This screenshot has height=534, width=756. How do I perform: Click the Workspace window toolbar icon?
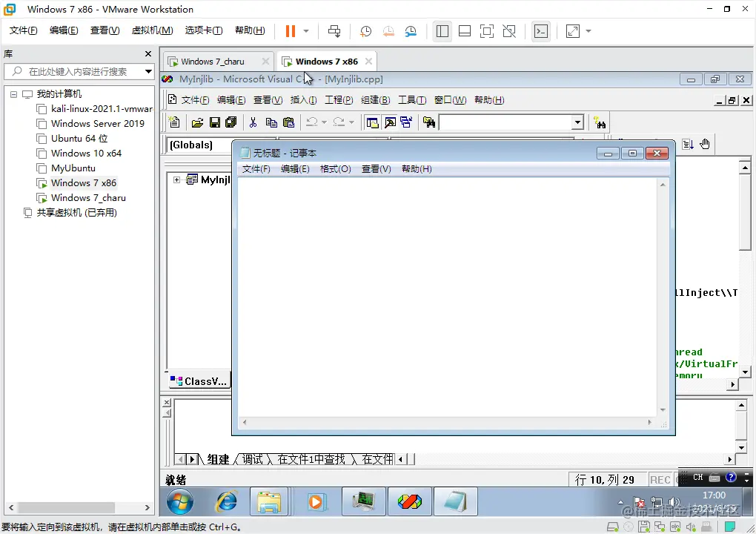tap(372, 122)
